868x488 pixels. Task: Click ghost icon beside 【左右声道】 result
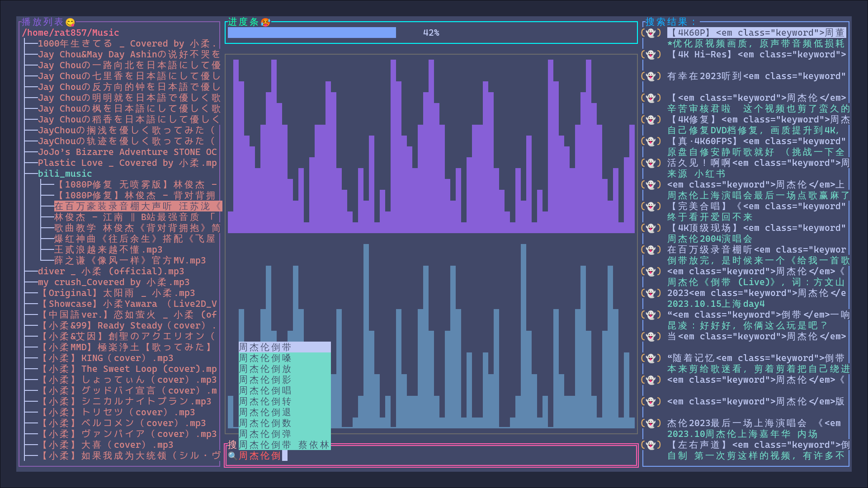click(x=651, y=445)
